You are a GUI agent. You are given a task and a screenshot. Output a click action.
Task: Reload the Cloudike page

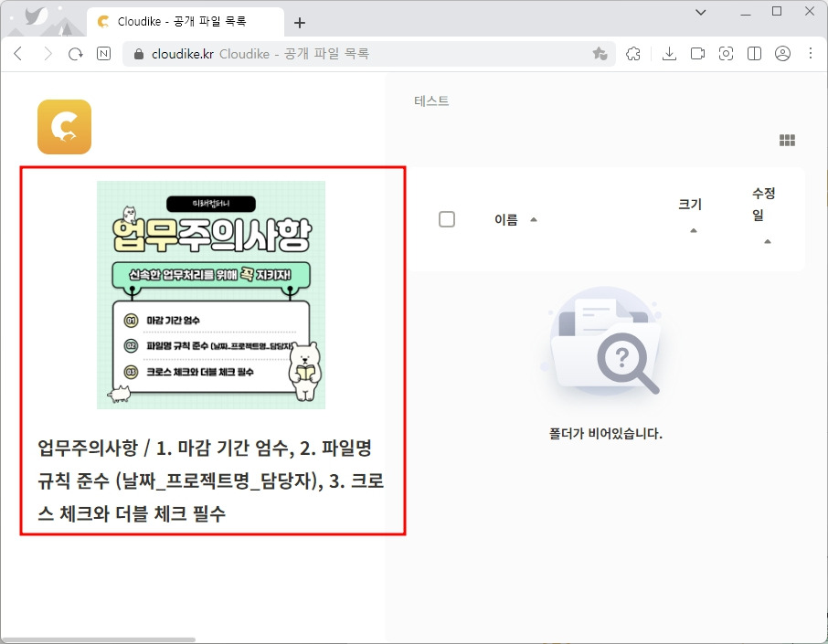[x=76, y=54]
